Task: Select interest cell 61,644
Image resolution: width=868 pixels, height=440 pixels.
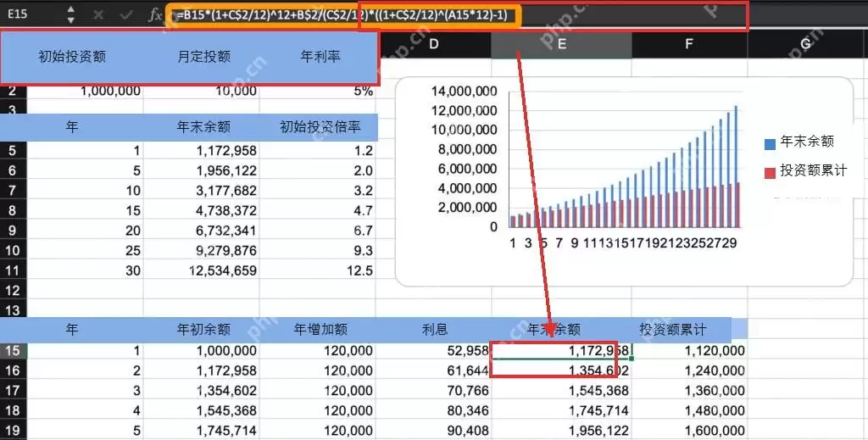Action: (435, 370)
